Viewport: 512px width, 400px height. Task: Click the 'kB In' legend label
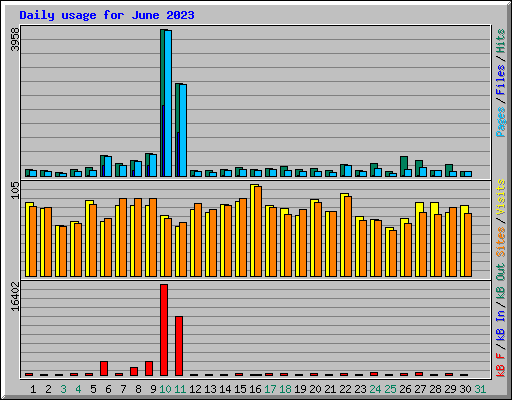[x=500, y=325]
